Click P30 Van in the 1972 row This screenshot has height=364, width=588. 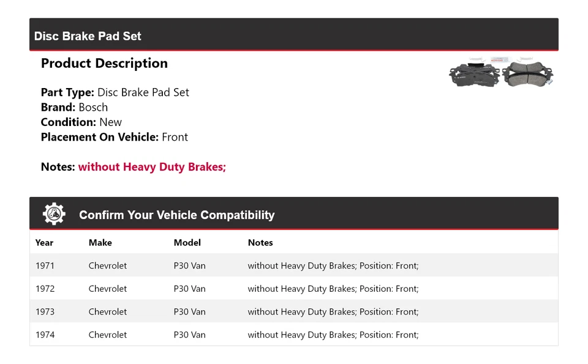click(x=189, y=289)
